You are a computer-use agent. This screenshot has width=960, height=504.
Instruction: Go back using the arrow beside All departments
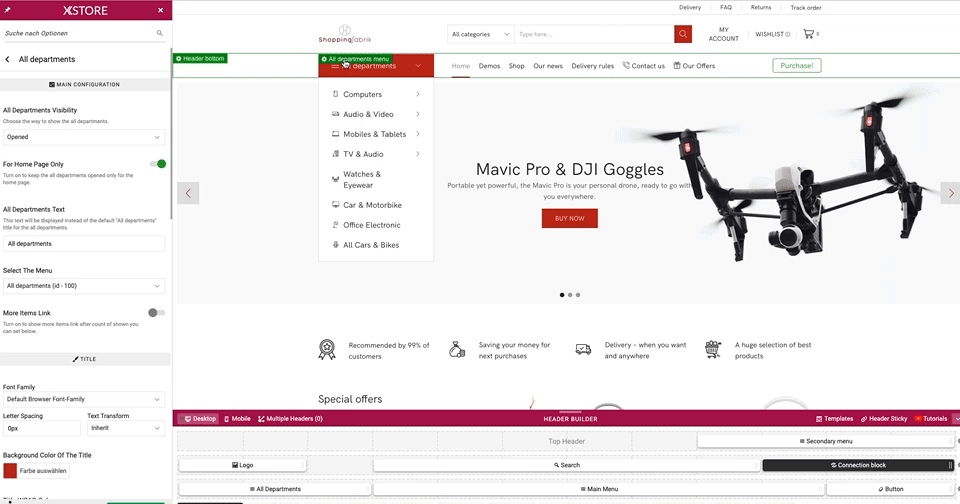tap(7, 59)
